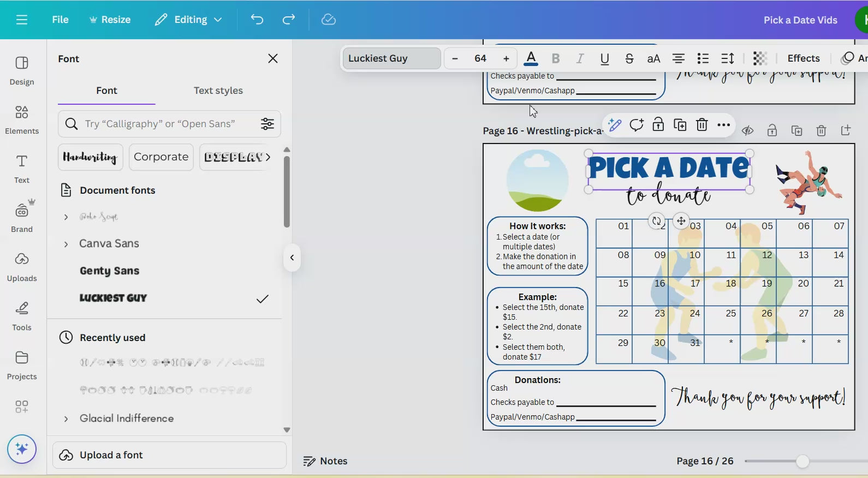This screenshot has width=868, height=478.
Task: Switch to the Text styles tab
Action: [x=218, y=91]
